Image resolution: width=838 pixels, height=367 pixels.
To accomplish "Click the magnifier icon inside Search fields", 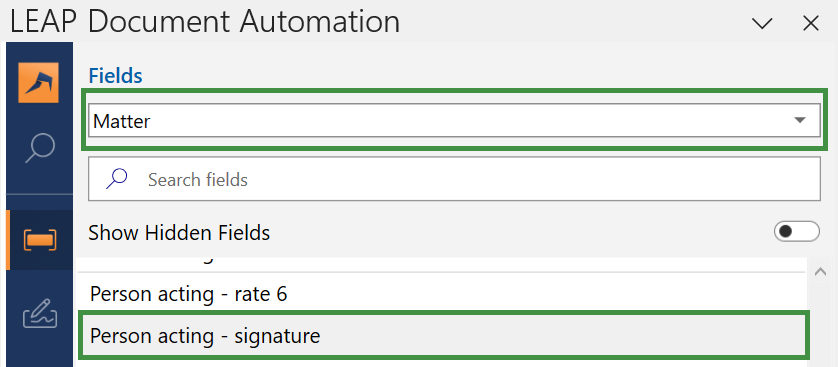I will click(116, 179).
